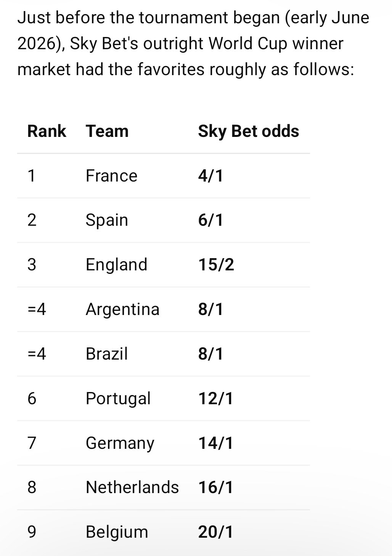Select the Rank column header
The width and height of the screenshot is (392, 556).
tap(47, 131)
